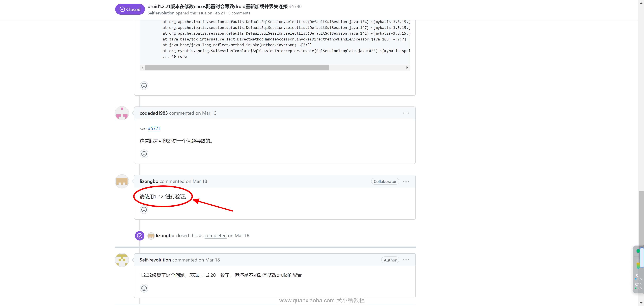Add emoji reaction to lizongbo's comment
The height and width of the screenshot is (306, 644).
(144, 210)
